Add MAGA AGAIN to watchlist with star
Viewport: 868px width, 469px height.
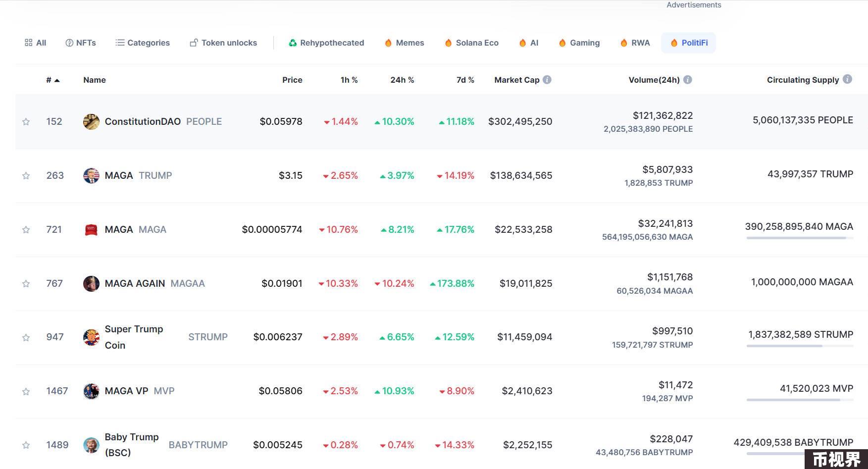click(26, 284)
